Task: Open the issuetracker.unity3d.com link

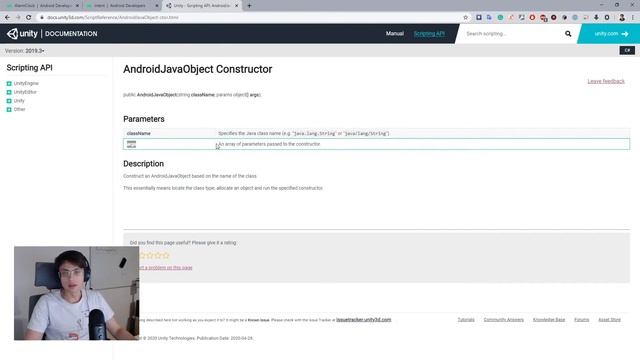Action: coord(363,320)
